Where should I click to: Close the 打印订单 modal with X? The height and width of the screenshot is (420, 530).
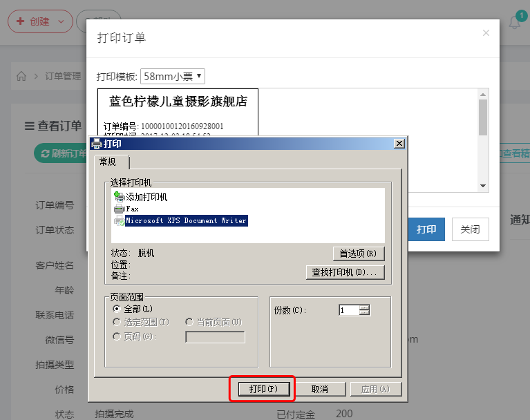pyautogui.click(x=486, y=32)
